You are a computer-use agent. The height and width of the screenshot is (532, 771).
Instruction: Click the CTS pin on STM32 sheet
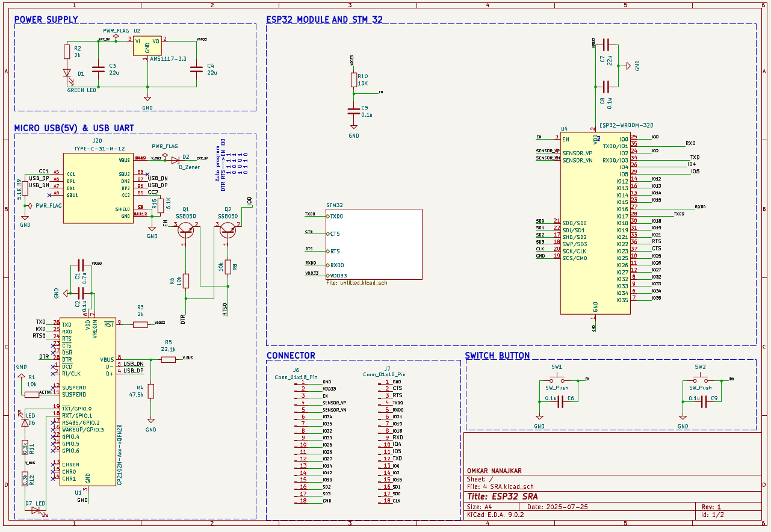click(x=333, y=234)
